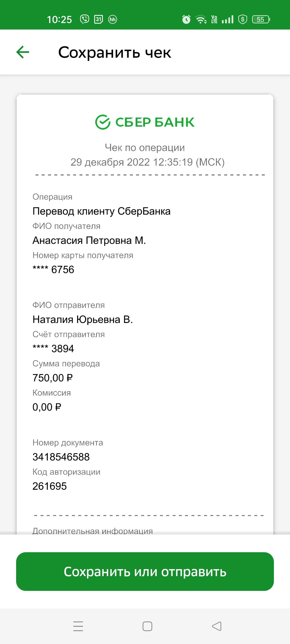Tap Android back triangle button
Screen dimensions: 290x644
tap(217, 626)
